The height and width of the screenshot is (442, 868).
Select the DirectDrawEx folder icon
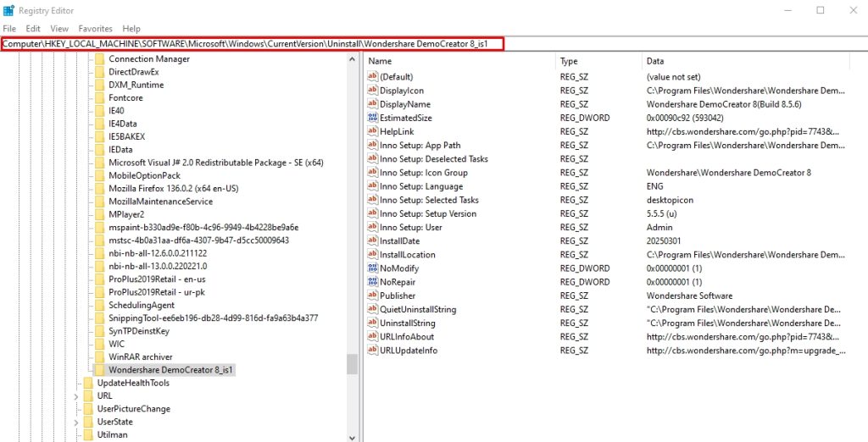[x=99, y=71]
